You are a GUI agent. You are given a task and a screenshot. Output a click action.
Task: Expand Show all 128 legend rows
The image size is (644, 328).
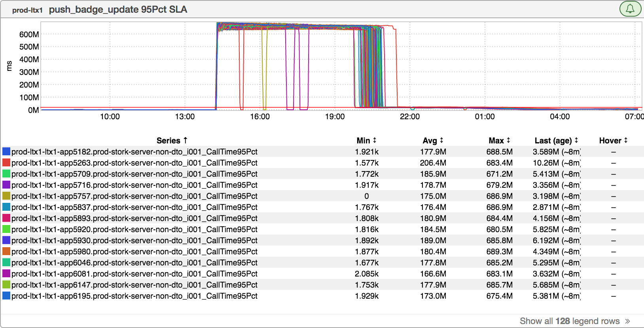(x=574, y=321)
